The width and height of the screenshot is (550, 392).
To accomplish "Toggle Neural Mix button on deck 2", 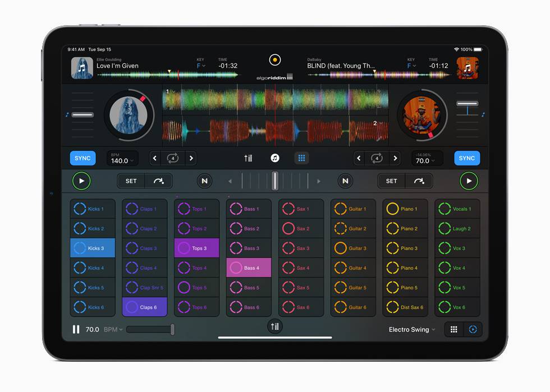I will (345, 181).
